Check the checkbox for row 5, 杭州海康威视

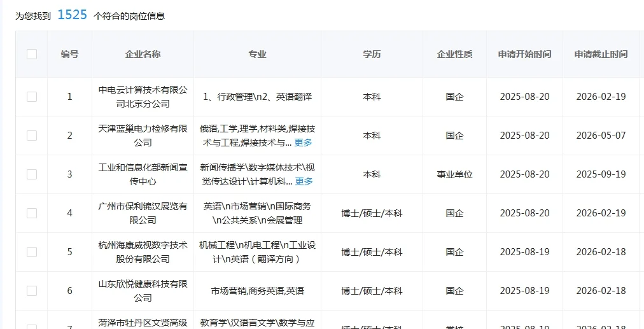pyautogui.click(x=32, y=252)
